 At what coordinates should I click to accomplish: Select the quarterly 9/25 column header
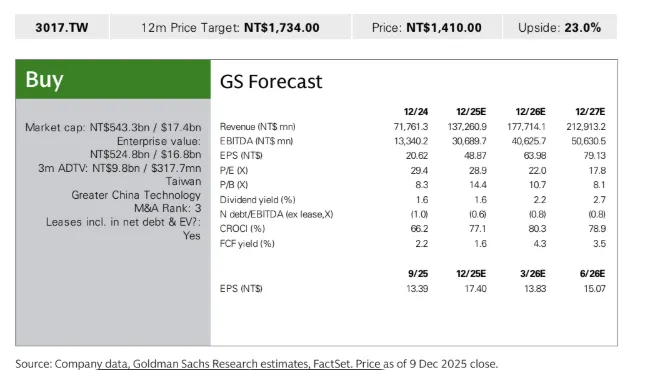pos(418,274)
